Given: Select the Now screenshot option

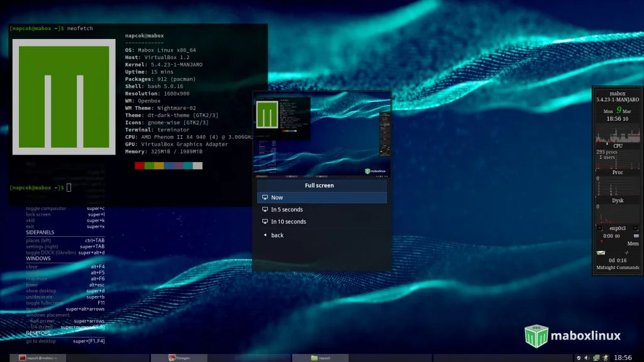Looking at the screenshot, I should click(321, 197).
